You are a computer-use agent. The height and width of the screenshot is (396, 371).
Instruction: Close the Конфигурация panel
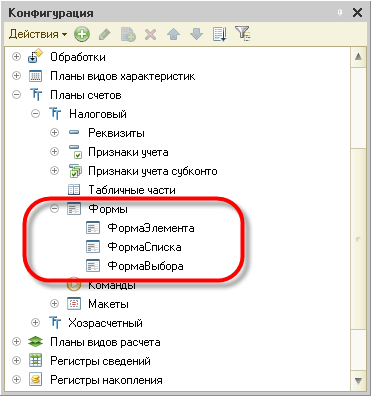(357, 13)
